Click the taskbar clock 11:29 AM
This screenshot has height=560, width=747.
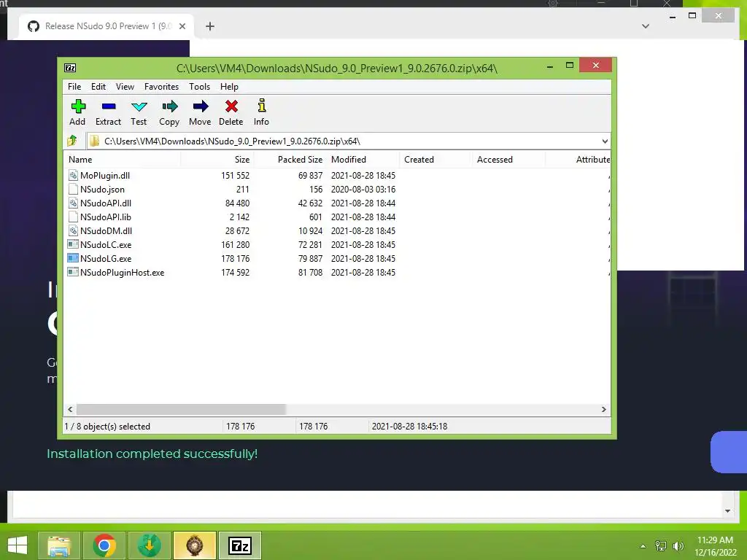point(715,540)
